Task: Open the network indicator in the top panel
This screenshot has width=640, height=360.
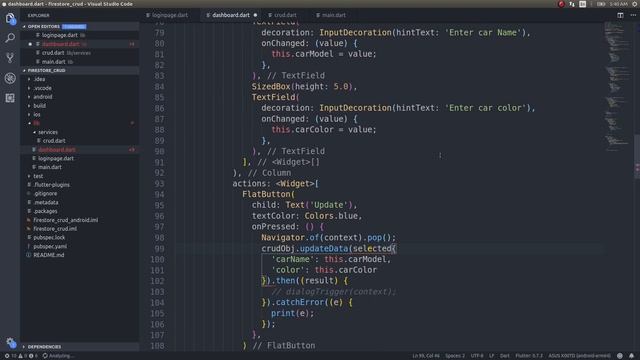Action: (572, 4)
